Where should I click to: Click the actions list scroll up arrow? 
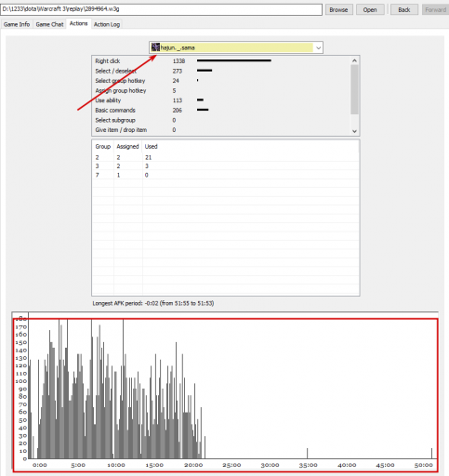[x=354, y=60]
